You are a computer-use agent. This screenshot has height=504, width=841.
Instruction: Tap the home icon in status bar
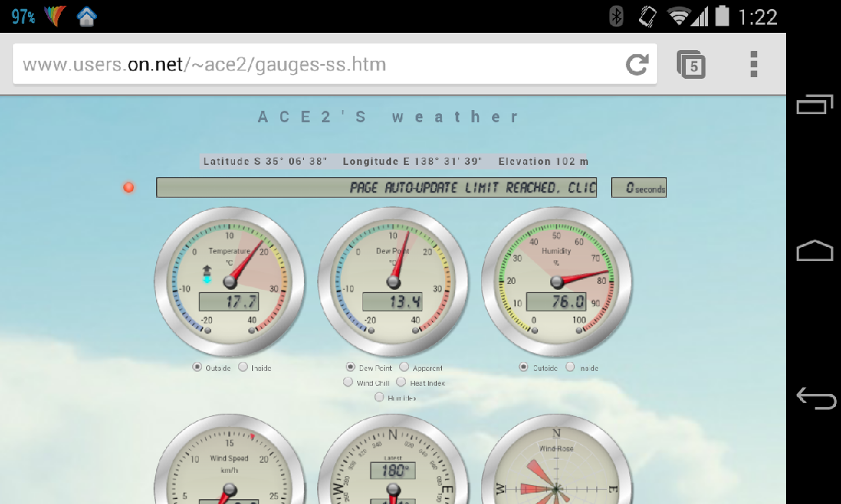pyautogui.click(x=87, y=16)
